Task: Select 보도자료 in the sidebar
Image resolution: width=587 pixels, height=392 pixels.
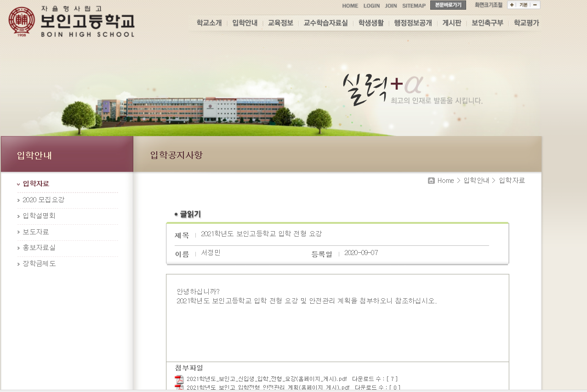Action: [36, 232]
